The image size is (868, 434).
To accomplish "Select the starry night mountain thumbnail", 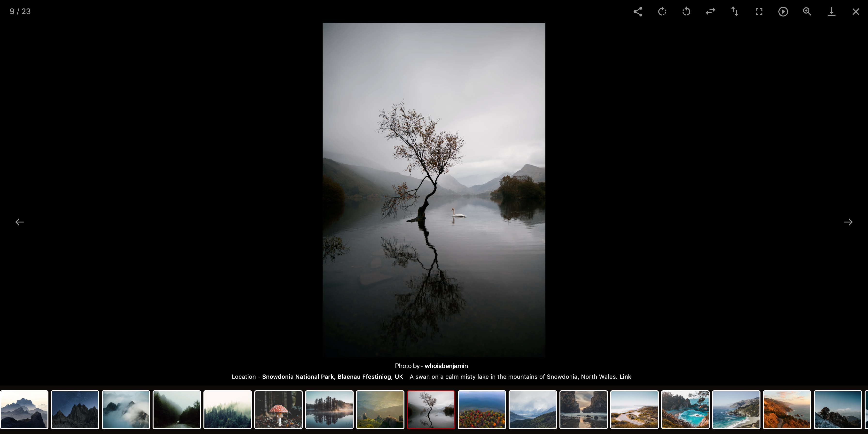I will [75, 410].
